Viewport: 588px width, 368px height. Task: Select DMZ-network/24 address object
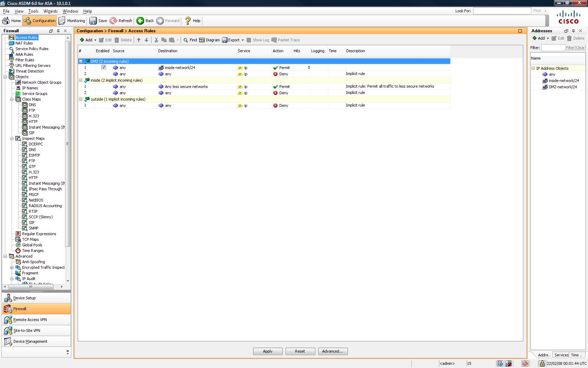coord(563,87)
